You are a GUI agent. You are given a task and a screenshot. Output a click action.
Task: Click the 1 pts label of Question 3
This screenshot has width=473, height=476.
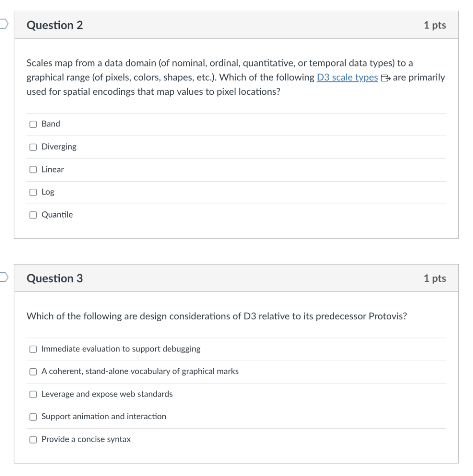point(434,278)
